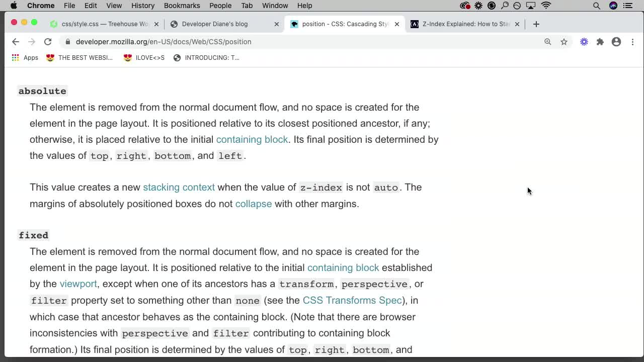
Task: Open the stacking context link
Action: (x=179, y=187)
